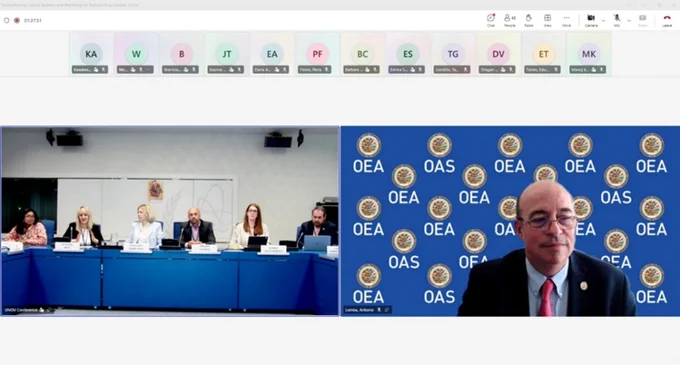Click the muted mic icon on TG tile
This screenshot has width=680, height=365.
click(x=466, y=69)
